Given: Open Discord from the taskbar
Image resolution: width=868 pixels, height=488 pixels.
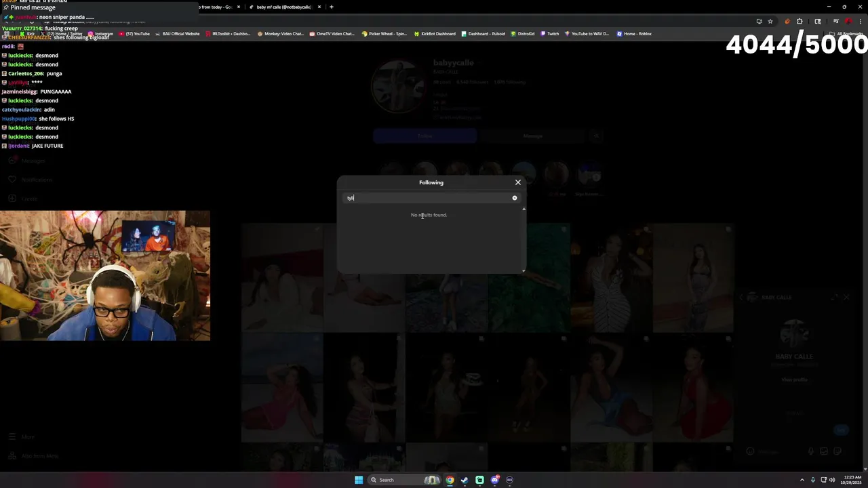Looking at the screenshot, I should click(x=495, y=480).
